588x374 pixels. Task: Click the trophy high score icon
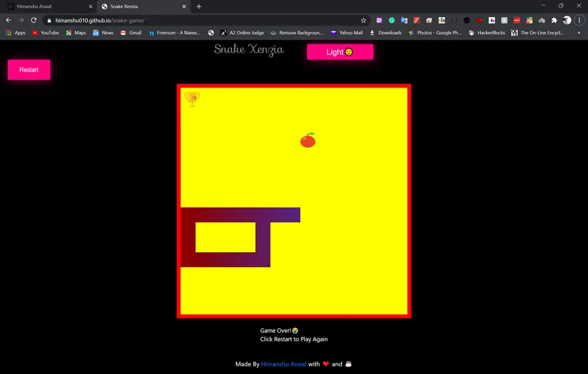(192, 99)
